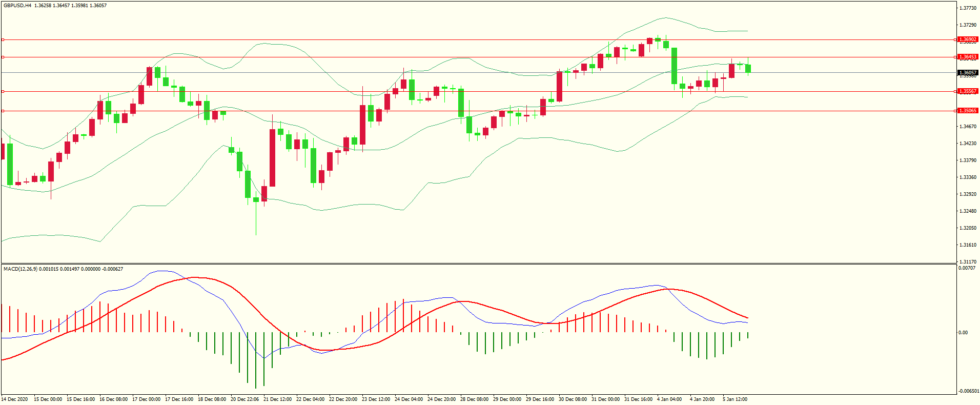Viewport: 980px width, 405px height.
Task: Click the 1.33790 price axis value
Action: pyautogui.click(x=968, y=160)
